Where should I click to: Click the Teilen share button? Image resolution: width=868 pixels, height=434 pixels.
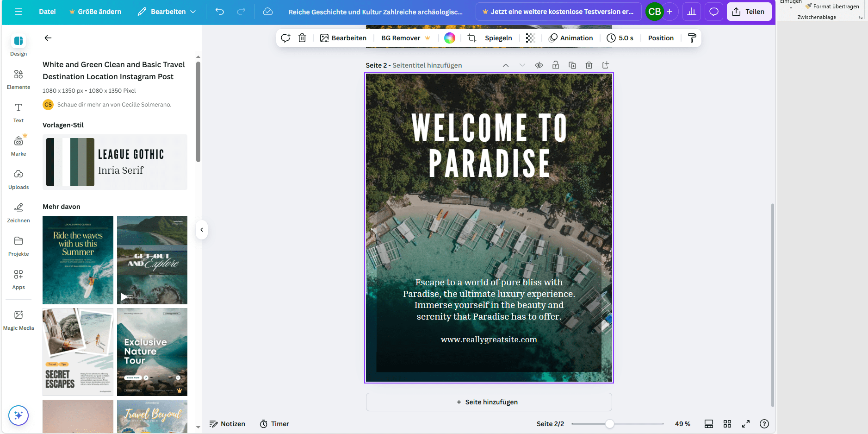tap(749, 12)
